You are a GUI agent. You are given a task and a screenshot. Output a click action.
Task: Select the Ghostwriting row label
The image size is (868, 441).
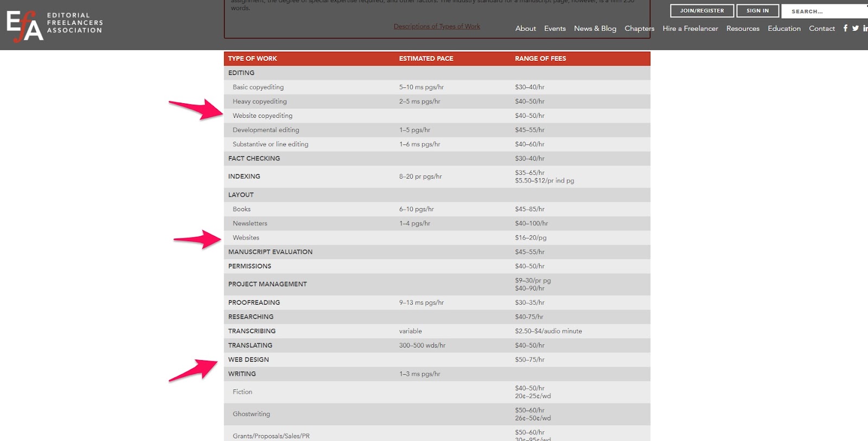point(251,414)
